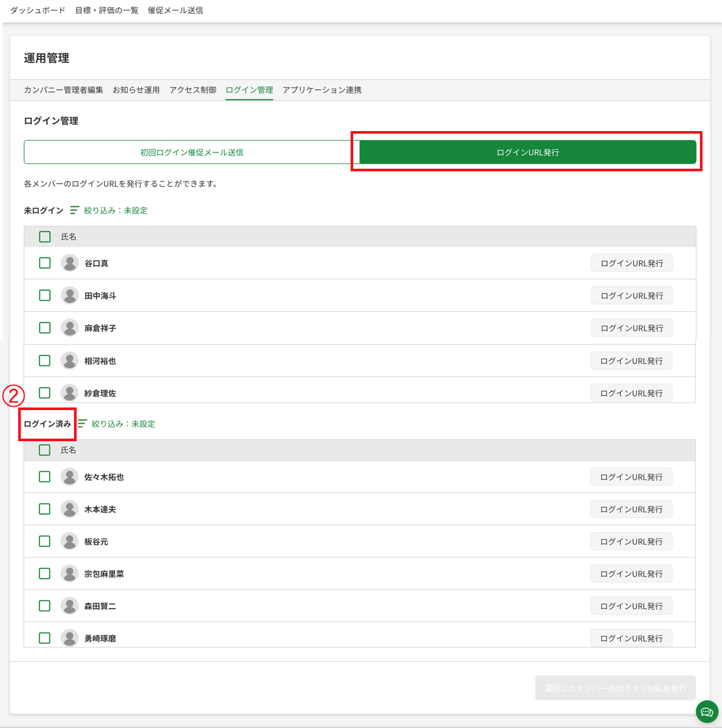
Task: Issue login URL for 相河裕也
Action: [631, 361]
